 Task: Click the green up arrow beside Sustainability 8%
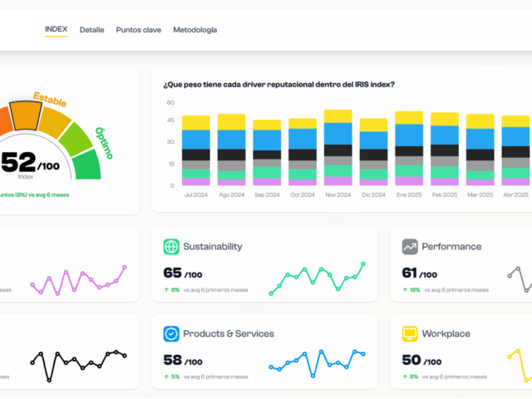point(165,290)
